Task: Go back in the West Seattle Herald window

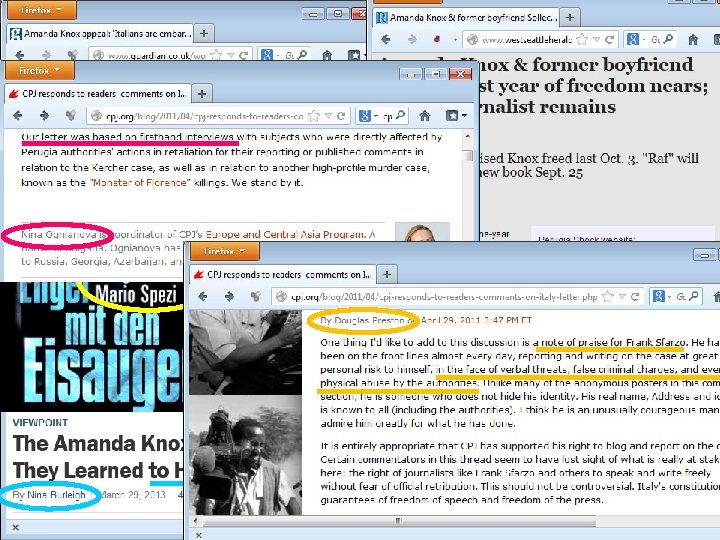Action: (x=386, y=39)
